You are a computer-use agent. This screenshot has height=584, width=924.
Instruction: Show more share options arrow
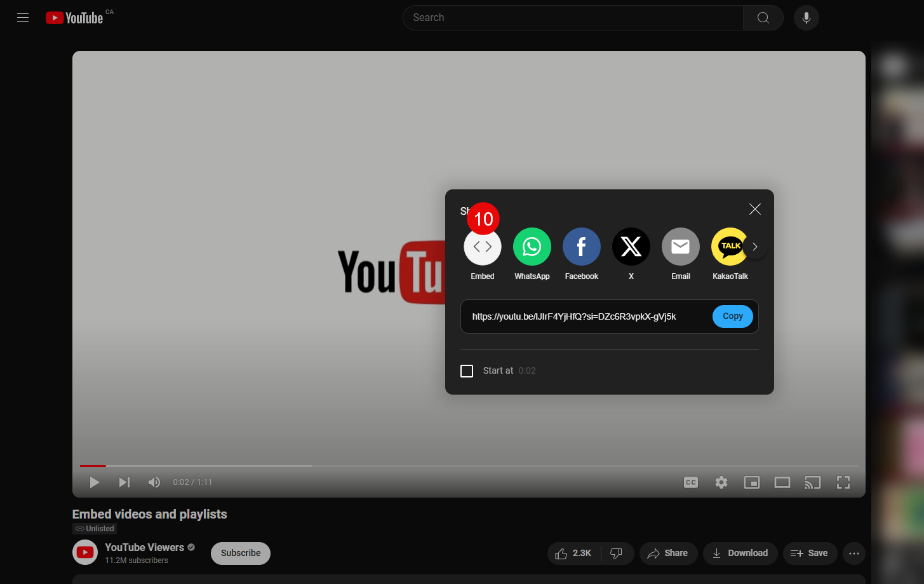coord(755,247)
